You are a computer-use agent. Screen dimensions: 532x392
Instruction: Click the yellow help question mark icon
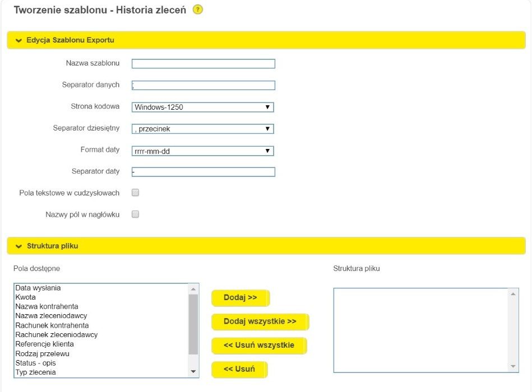tap(197, 10)
